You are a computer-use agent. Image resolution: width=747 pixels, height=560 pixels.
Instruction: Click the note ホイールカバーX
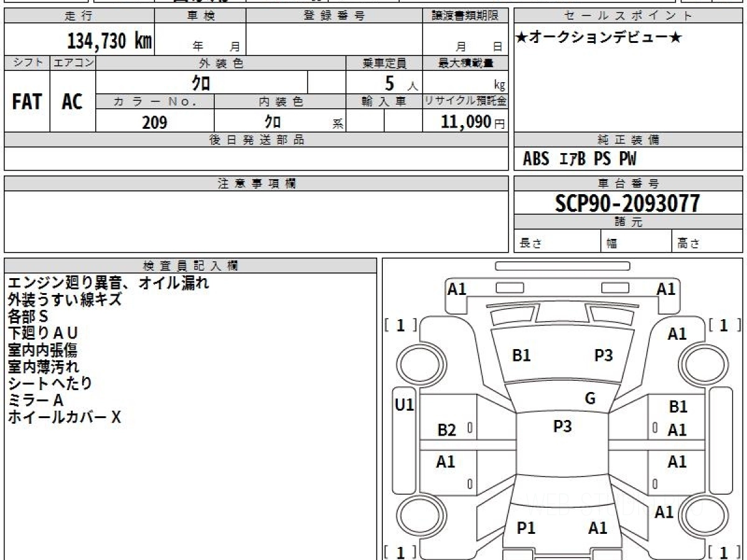click(64, 418)
